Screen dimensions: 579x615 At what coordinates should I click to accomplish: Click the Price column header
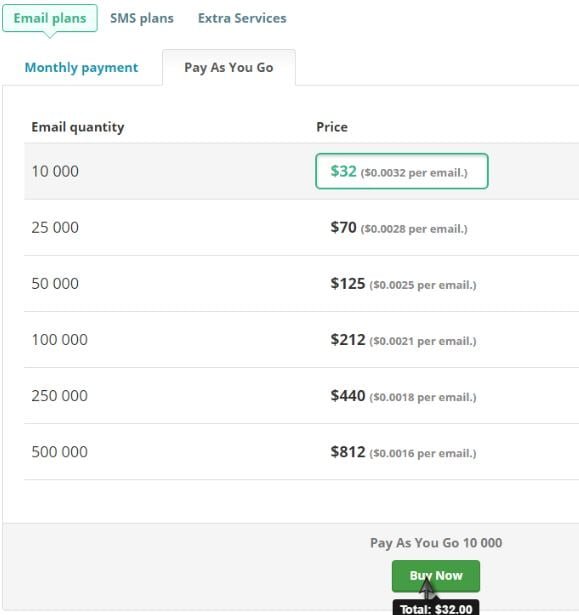(x=332, y=127)
